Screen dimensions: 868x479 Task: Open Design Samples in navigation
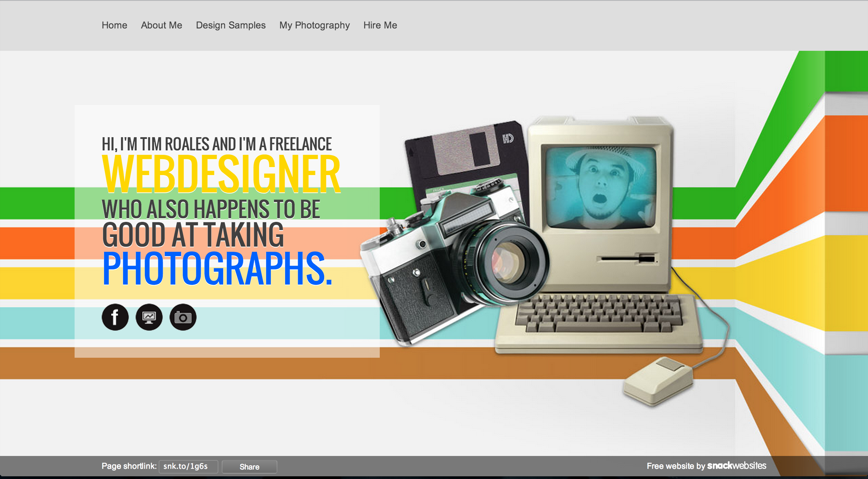231,25
